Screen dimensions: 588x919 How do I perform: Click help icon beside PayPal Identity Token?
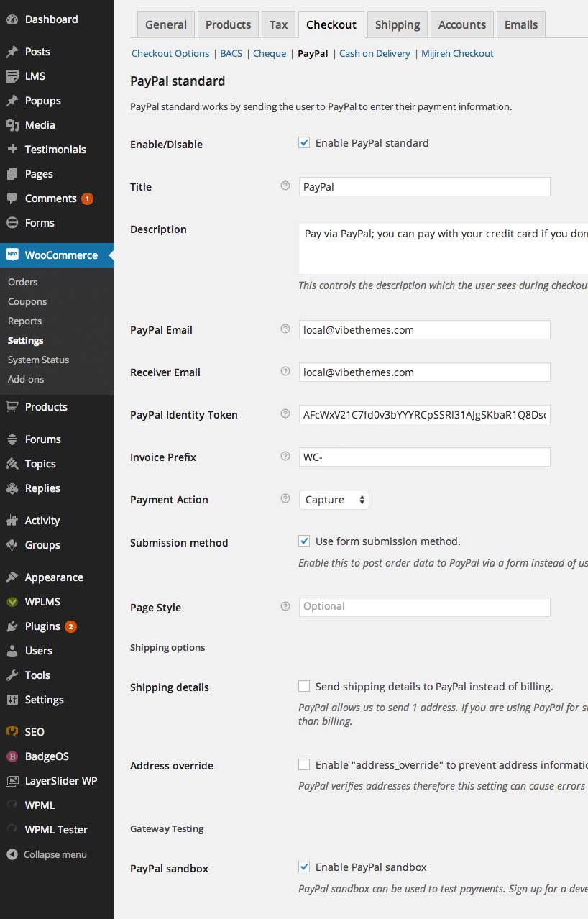[x=285, y=414]
